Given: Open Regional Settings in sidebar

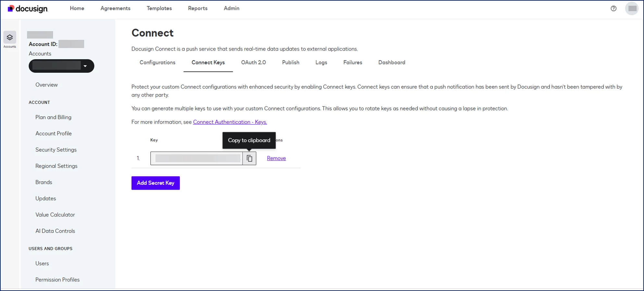Looking at the screenshot, I should [x=56, y=166].
